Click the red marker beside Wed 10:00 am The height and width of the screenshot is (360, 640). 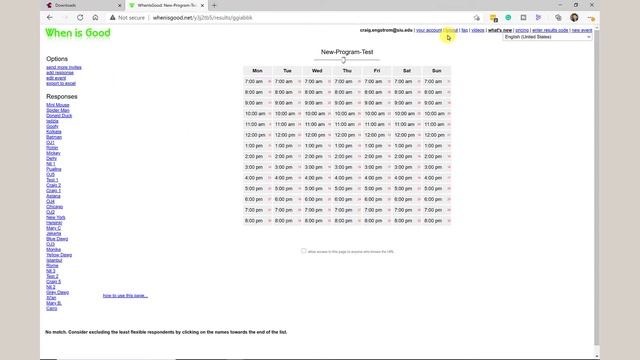(x=329, y=113)
